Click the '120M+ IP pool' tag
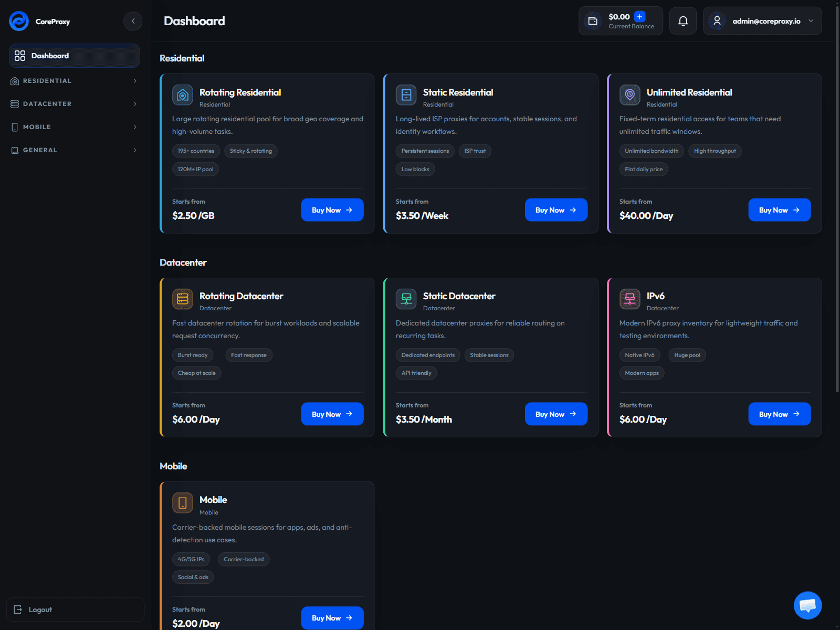The width and height of the screenshot is (840, 630). pyautogui.click(x=195, y=169)
